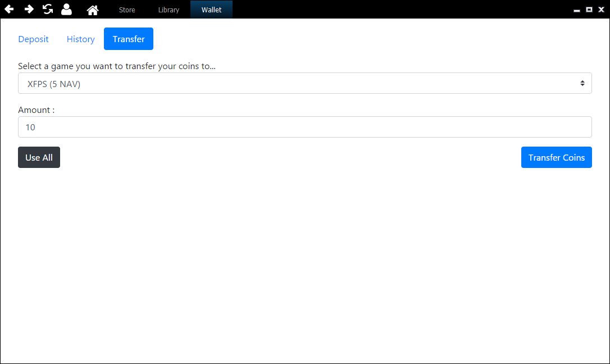Screen dimensions: 610x364
Task: Close the window
Action: click(601, 10)
